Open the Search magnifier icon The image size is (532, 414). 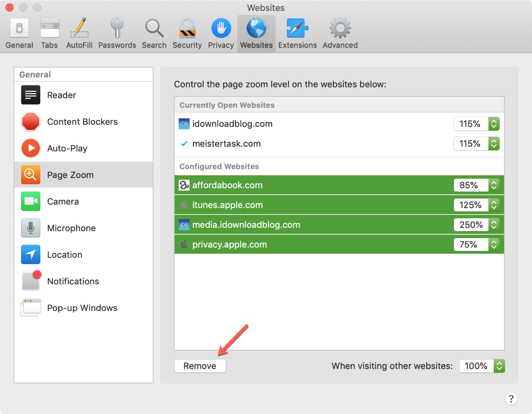click(154, 28)
